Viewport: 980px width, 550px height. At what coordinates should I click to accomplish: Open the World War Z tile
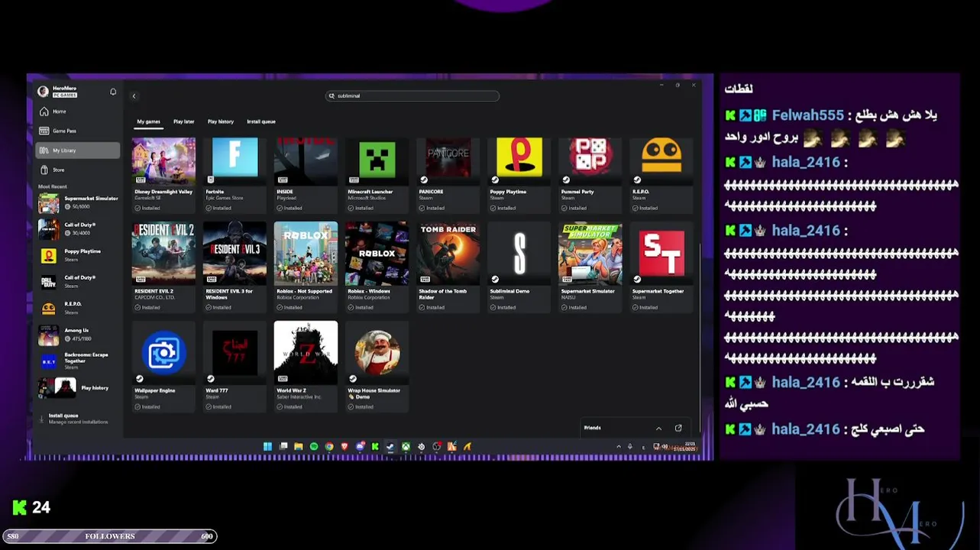(306, 367)
